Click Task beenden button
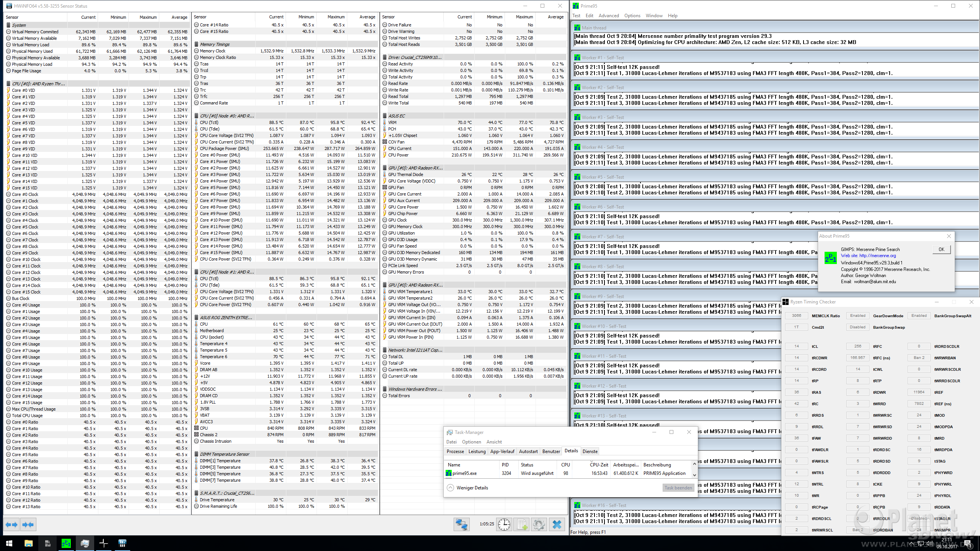Screen dimensions: 980x551 [678, 487]
